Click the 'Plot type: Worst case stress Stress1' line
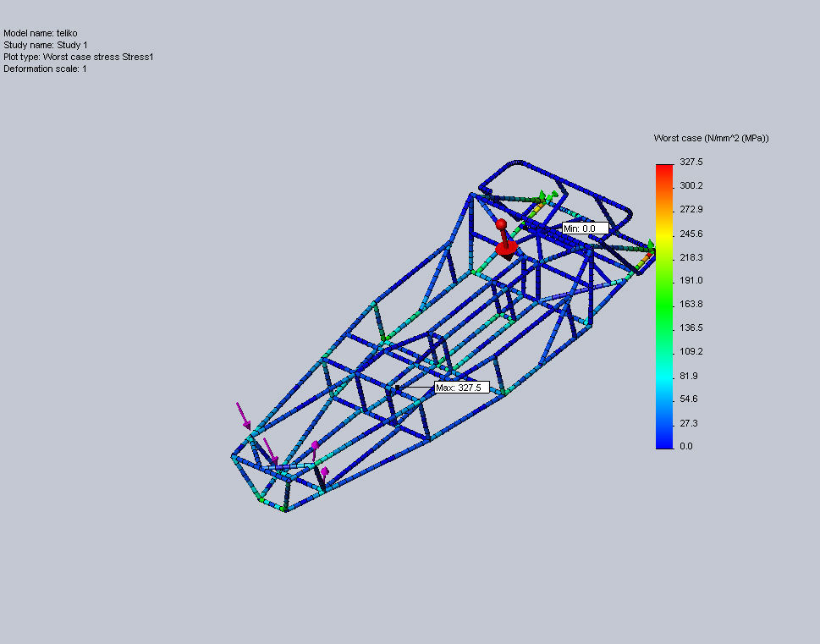 tap(79, 57)
